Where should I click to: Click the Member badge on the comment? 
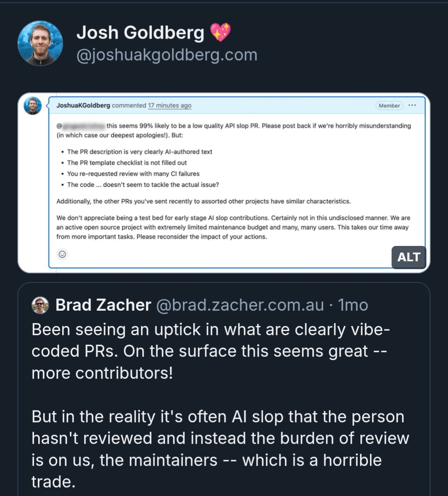pos(389,106)
